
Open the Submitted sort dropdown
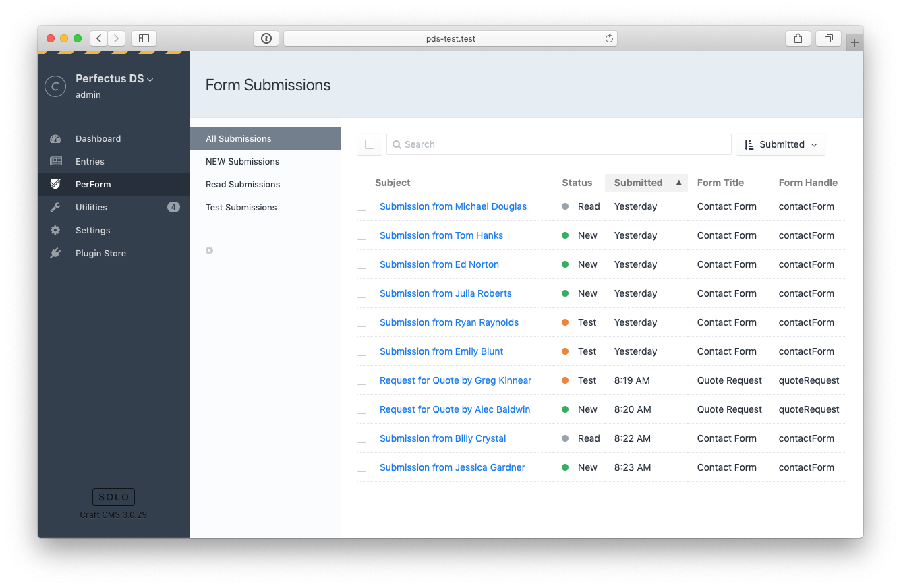tap(781, 144)
